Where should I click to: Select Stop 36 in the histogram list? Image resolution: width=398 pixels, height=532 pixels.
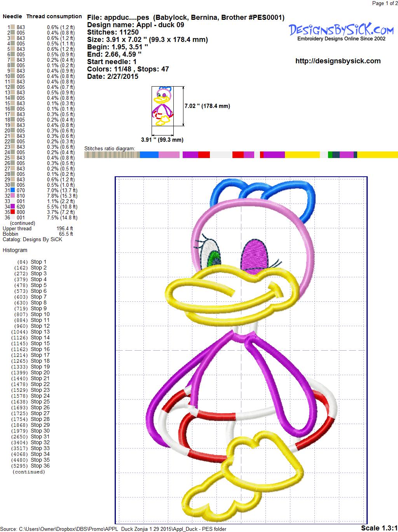(x=40, y=466)
